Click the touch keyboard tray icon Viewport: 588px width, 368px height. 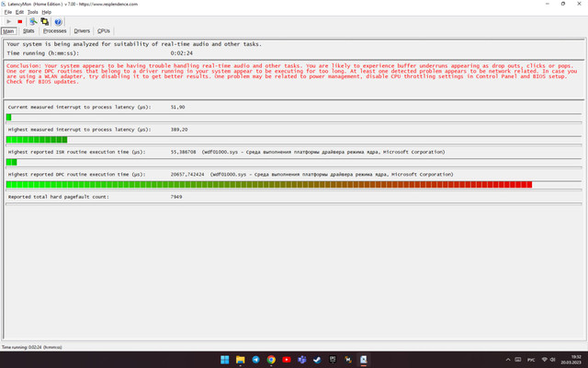pos(518,360)
